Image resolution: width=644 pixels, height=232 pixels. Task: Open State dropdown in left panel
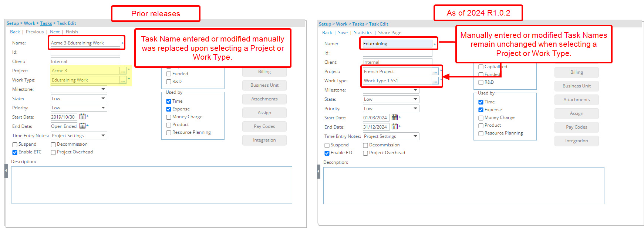point(79,99)
